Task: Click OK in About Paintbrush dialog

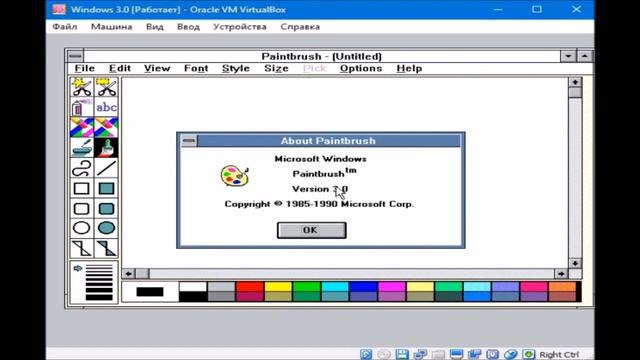Action: [x=312, y=230]
